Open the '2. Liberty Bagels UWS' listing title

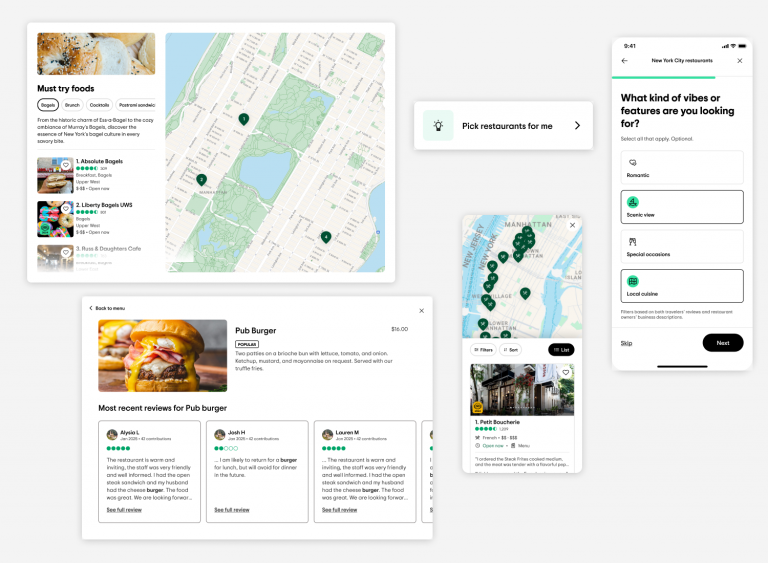pyautogui.click(x=104, y=205)
